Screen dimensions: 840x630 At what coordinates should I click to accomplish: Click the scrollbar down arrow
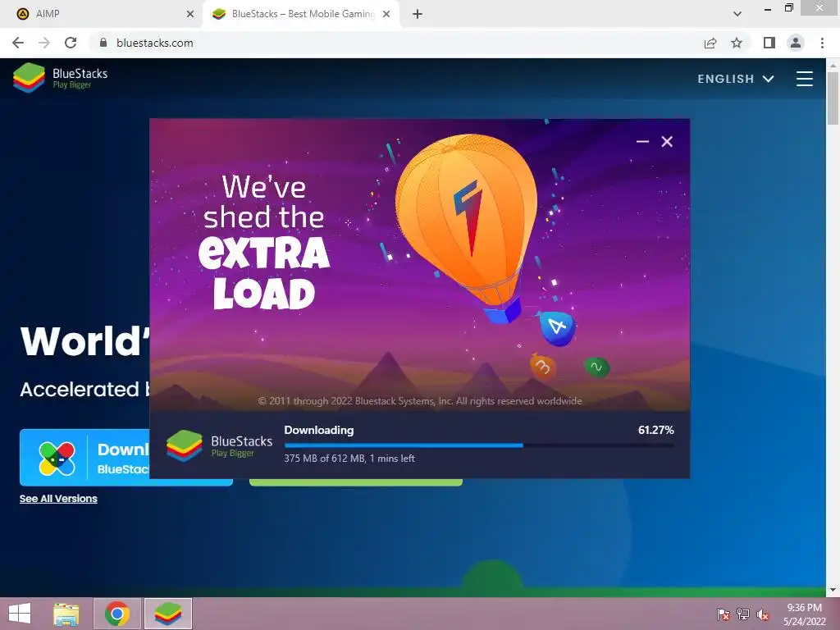pos(833,590)
